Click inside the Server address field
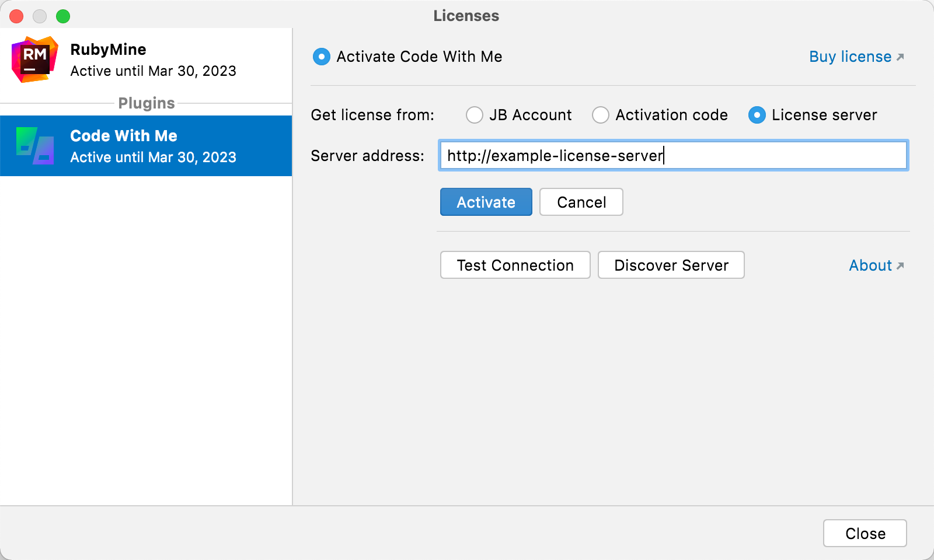Viewport: 934px width, 560px height. pos(671,155)
